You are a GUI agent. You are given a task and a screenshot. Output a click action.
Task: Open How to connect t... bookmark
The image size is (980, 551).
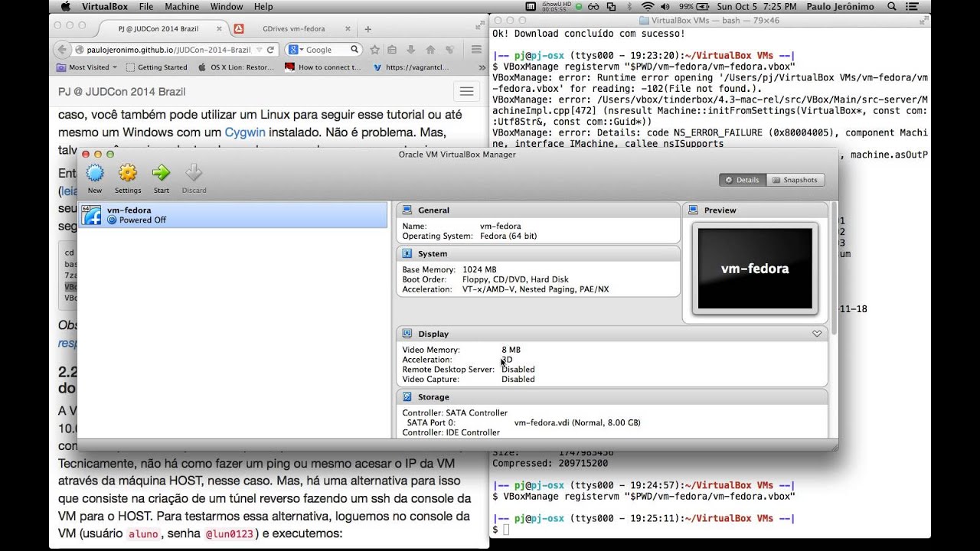pos(322,67)
